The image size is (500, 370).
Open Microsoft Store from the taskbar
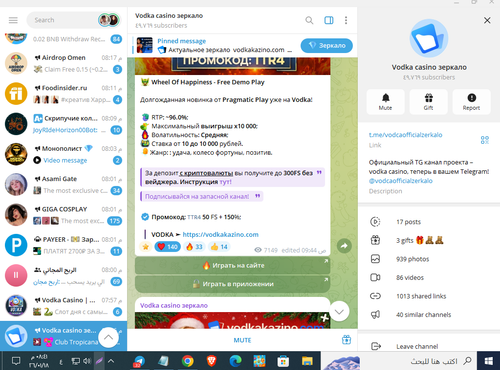(283, 361)
